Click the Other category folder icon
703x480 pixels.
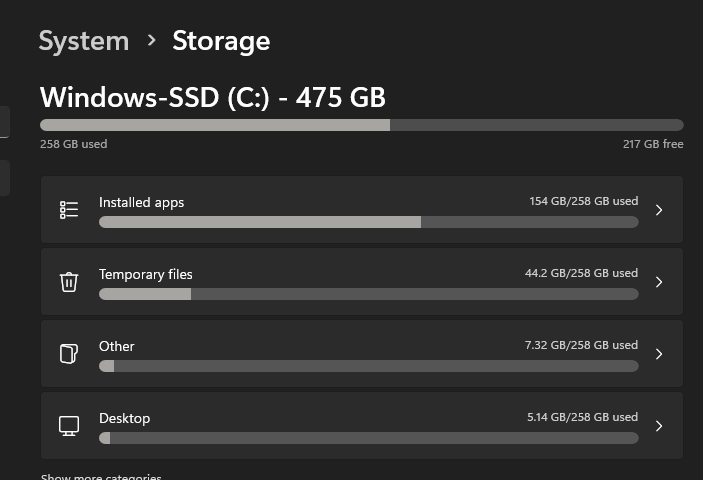[69, 354]
